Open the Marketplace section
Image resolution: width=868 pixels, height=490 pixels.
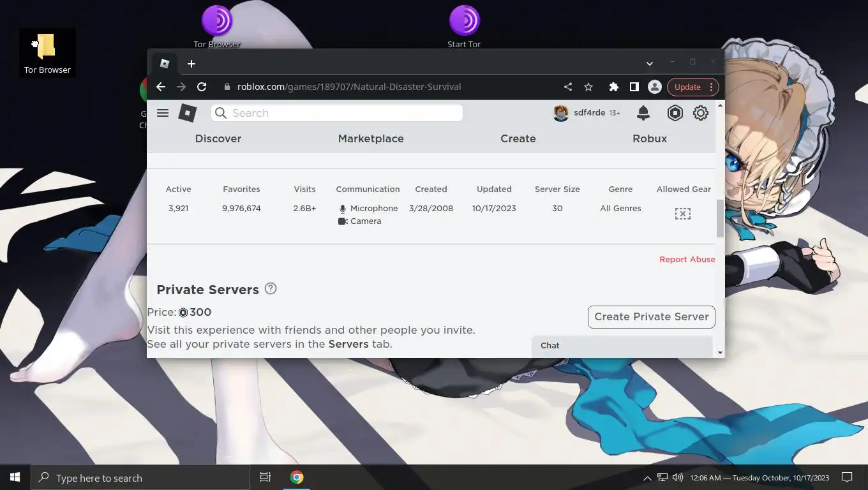click(371, 138)
